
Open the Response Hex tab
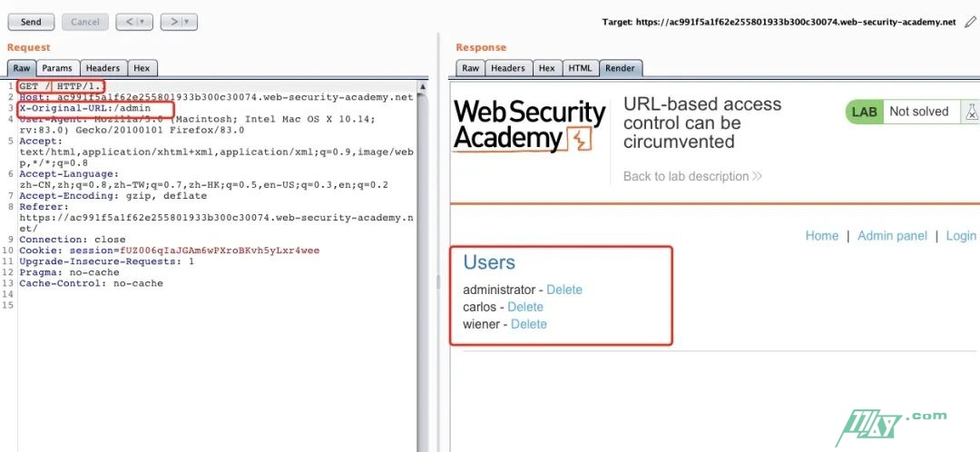coord(547,68)
